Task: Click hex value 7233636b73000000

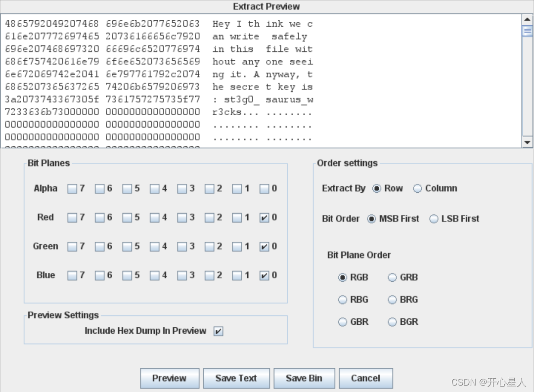Action: click(52, 112)
